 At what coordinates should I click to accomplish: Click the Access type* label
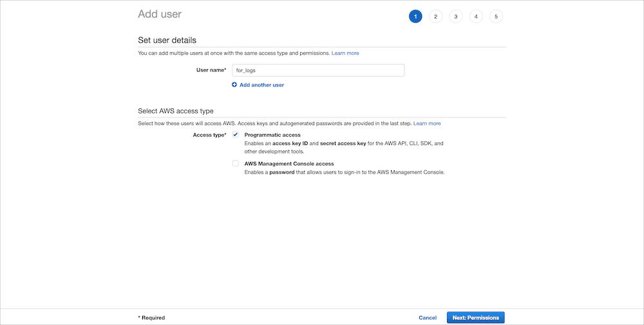coord(209,135)
